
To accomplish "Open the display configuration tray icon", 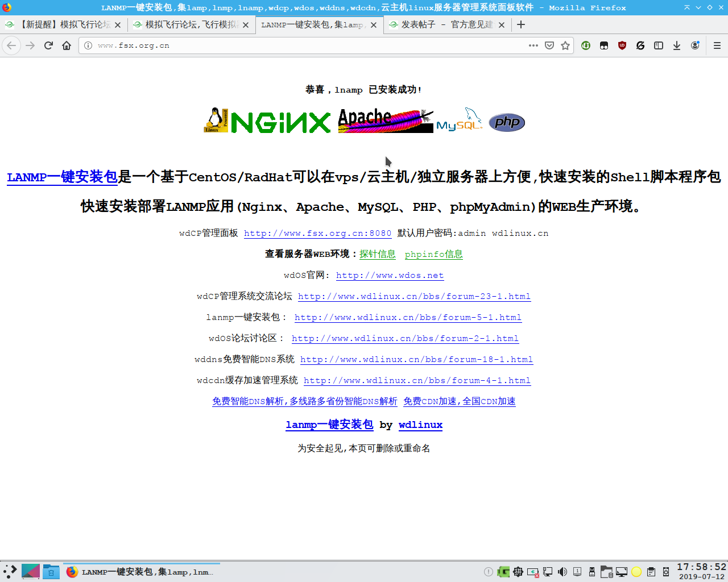I will (x=622, y=572).
